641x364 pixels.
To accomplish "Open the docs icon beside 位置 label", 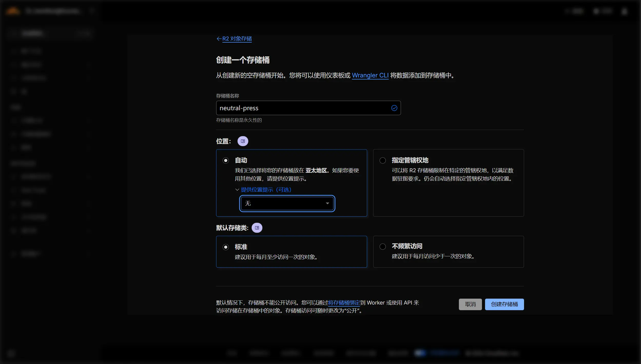I will click(243, 141).
